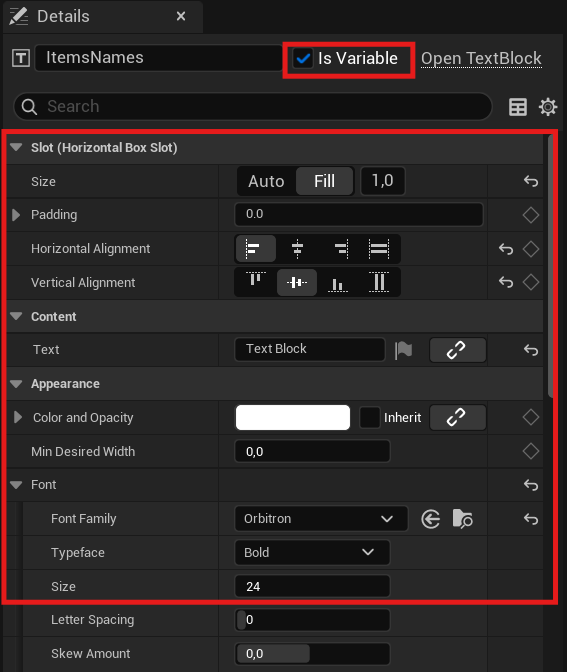567x672 pixels.
Task: Uncheck the Is Variable checkbox
Action: point(303,58)
